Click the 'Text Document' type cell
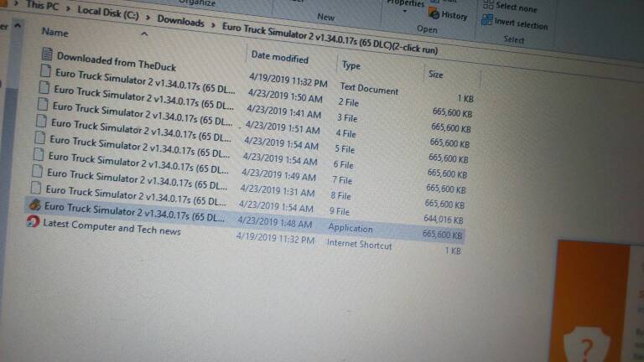This screenshot has height=362, width=644. click(x=369, y=88)
